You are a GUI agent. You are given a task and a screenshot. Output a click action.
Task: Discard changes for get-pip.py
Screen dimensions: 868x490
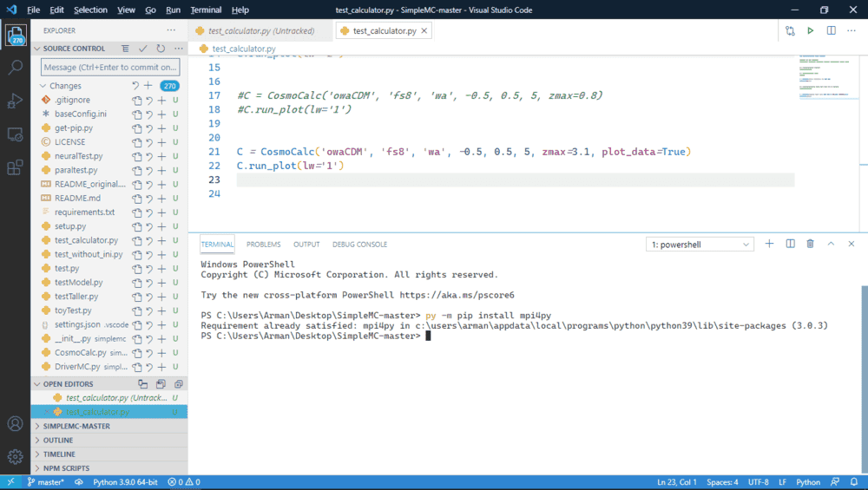click(149, 128)
